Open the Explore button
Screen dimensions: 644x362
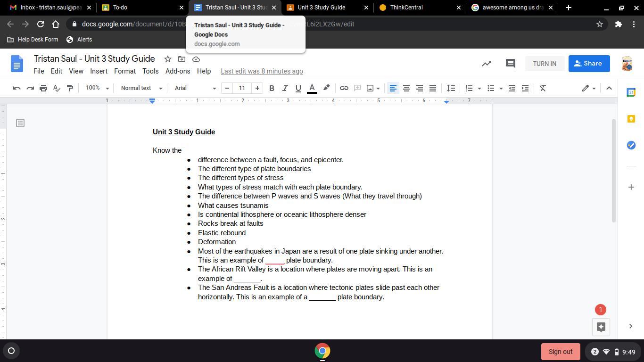pyautogui.click(x=601, y=327)
